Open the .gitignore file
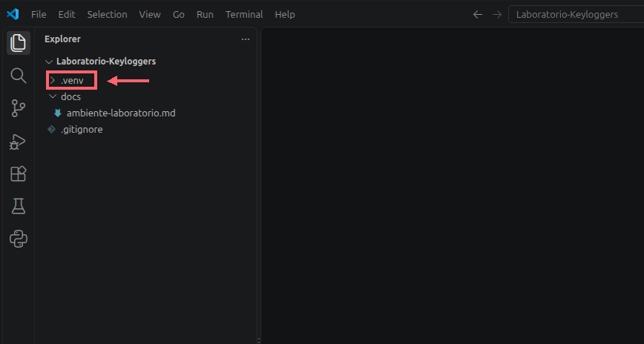Screen dimensions: 644x344 (x=82, y=129)
